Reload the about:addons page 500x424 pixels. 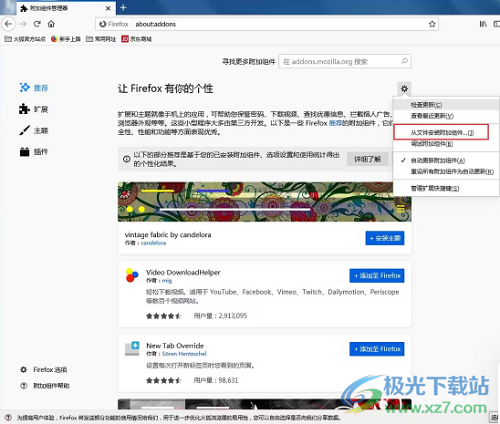(x=37, y=24)
